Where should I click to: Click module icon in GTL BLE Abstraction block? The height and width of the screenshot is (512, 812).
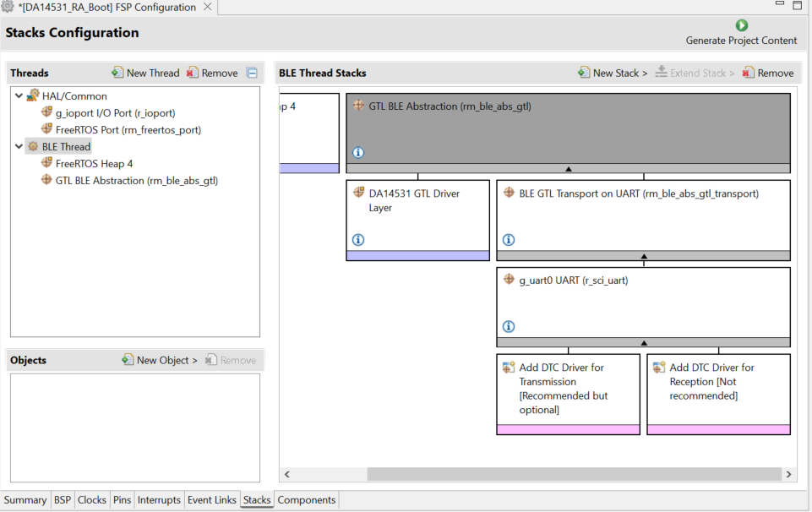pos(358,105)
